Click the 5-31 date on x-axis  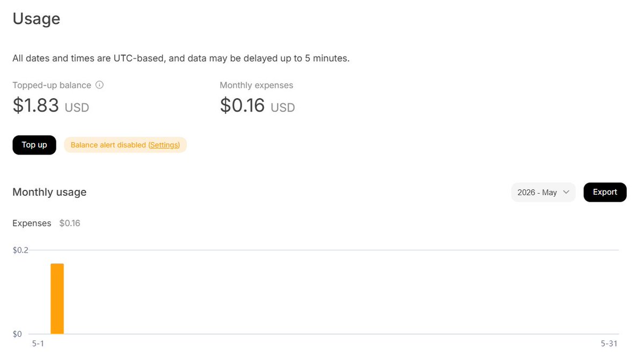(x=609, y=344)
